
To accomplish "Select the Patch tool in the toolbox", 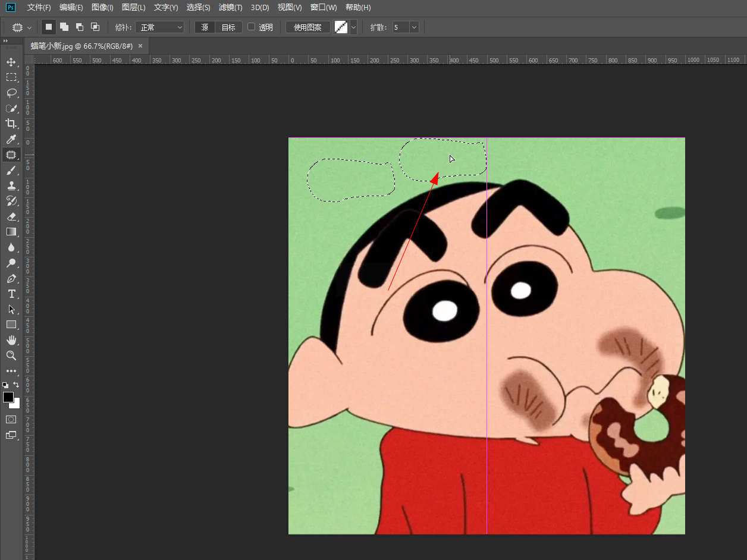I will coord(11,155).
